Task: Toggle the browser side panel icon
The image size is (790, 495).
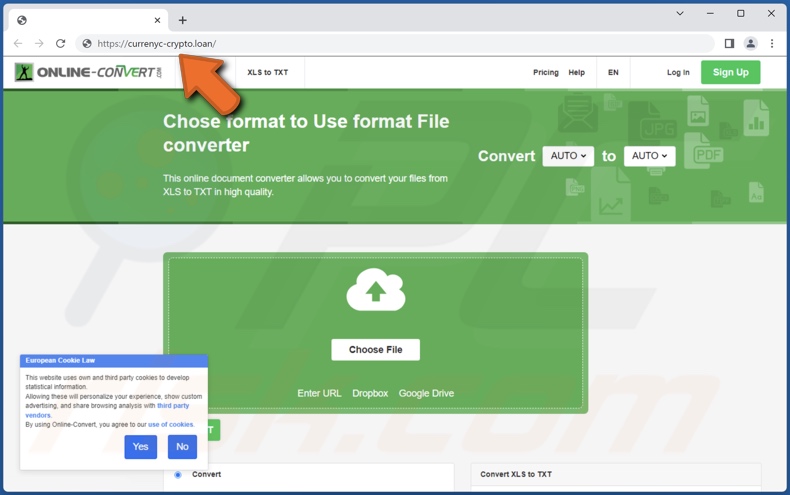Action: (x=729, y=44)
